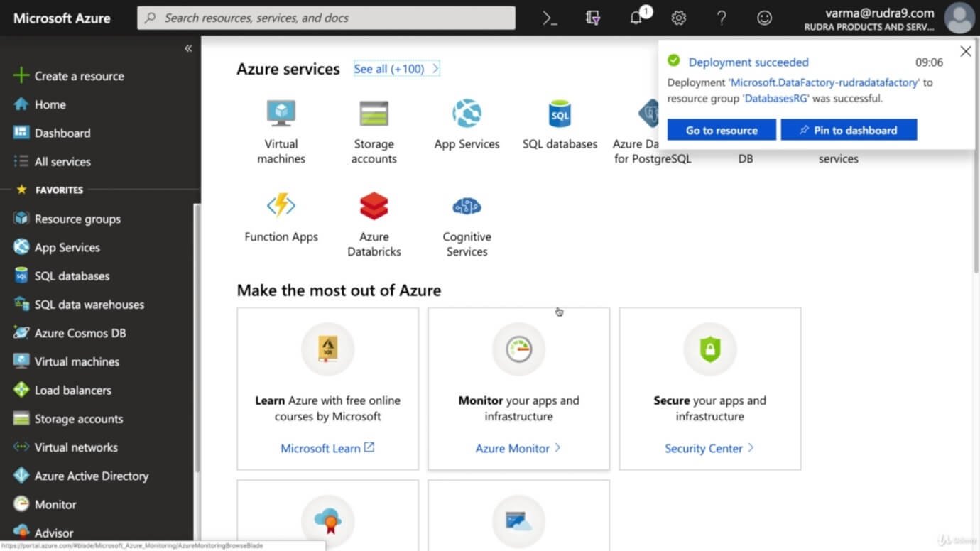This screenshot has height=551, width=980.
Task: Open the Microsoft Learn link
Action: 327,448
